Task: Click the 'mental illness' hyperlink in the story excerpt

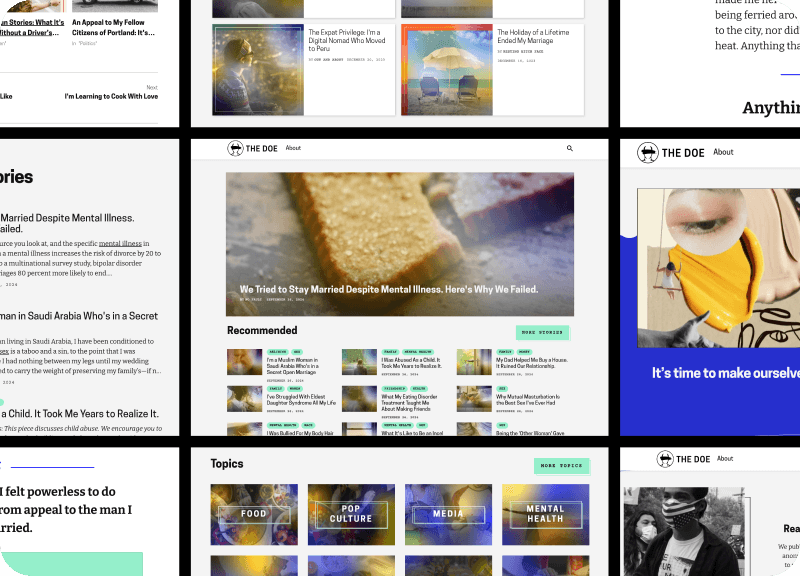Action: pyautogui.click(x=120, y=243)
